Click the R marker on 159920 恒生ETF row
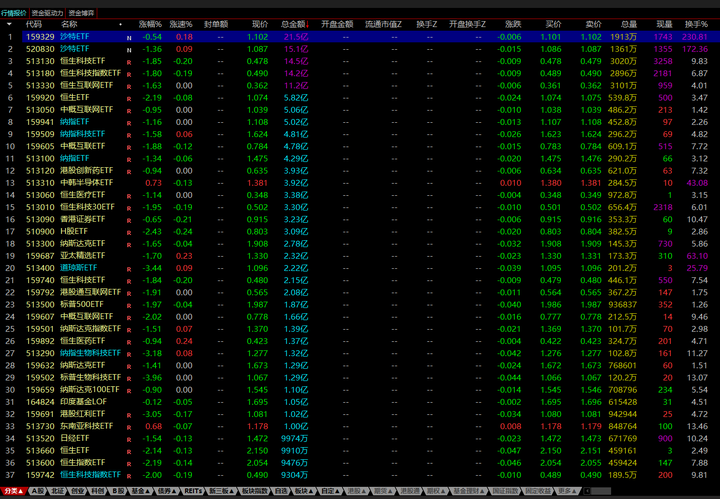 pyautogui.click(x=129, y=99)
